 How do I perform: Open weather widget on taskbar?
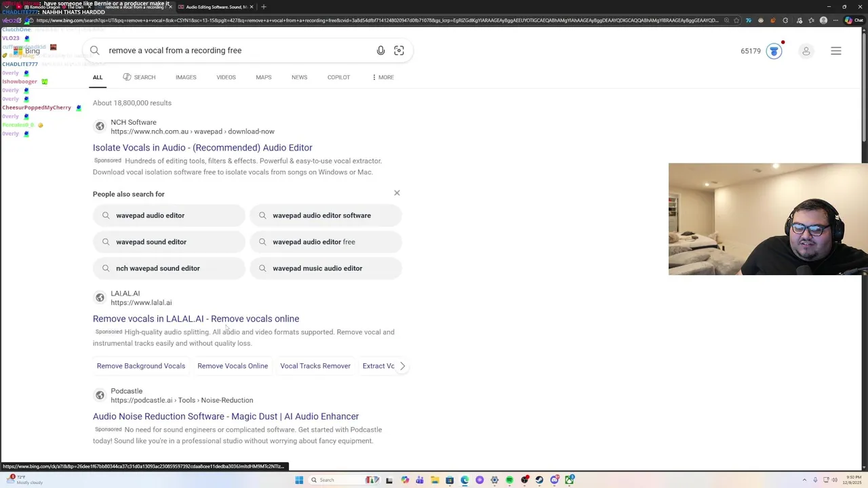click(x=26, y=480)
